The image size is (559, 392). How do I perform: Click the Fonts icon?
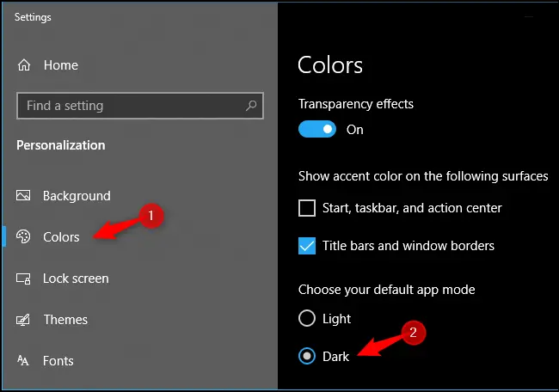click(24, 361)
